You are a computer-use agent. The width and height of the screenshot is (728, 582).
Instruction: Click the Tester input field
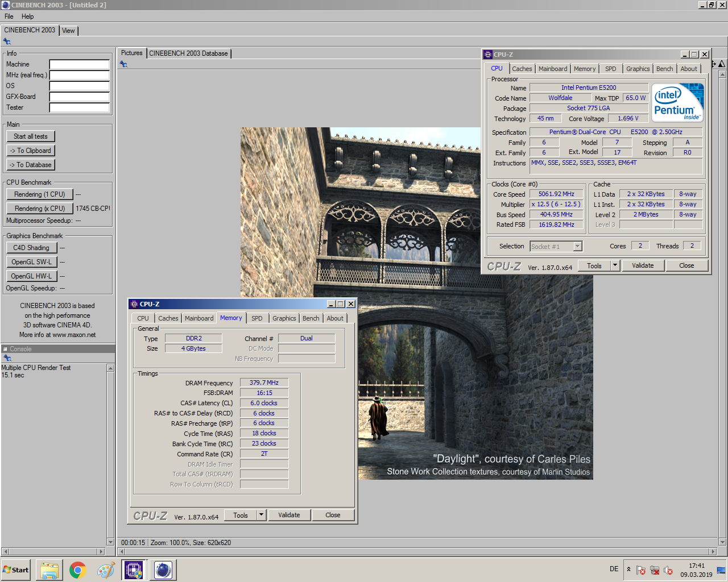pyautogui.click(x=79, y=107)
